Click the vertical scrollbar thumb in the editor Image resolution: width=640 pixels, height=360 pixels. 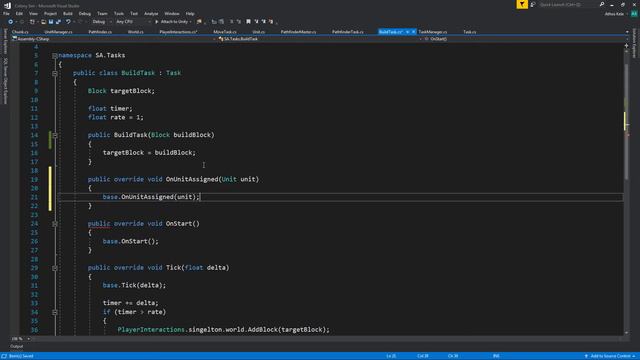(627, 121)
